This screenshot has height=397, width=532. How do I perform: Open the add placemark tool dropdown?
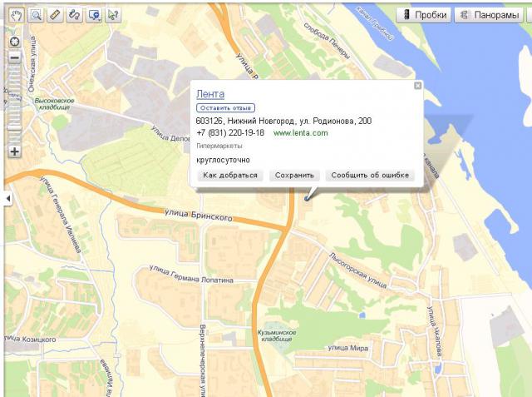tap(93, 15)
